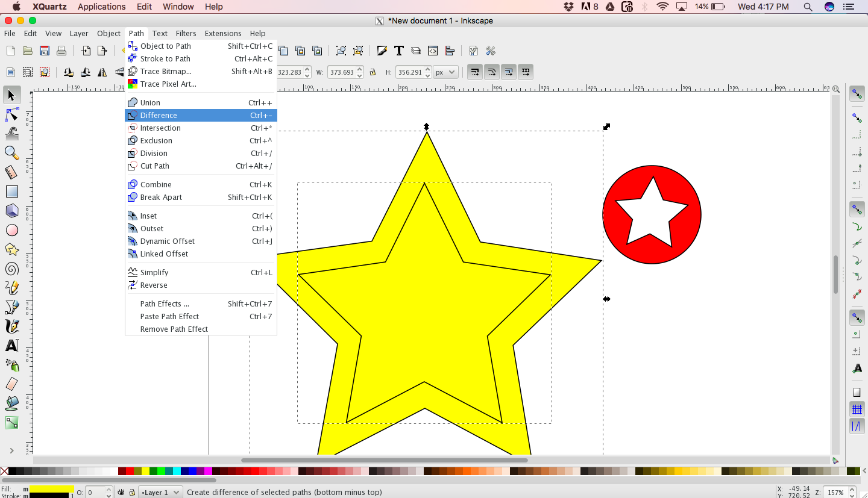Viewport: 868px width, 498px height.
Task: Toggle the top enable snapping button
Action: 857,94
